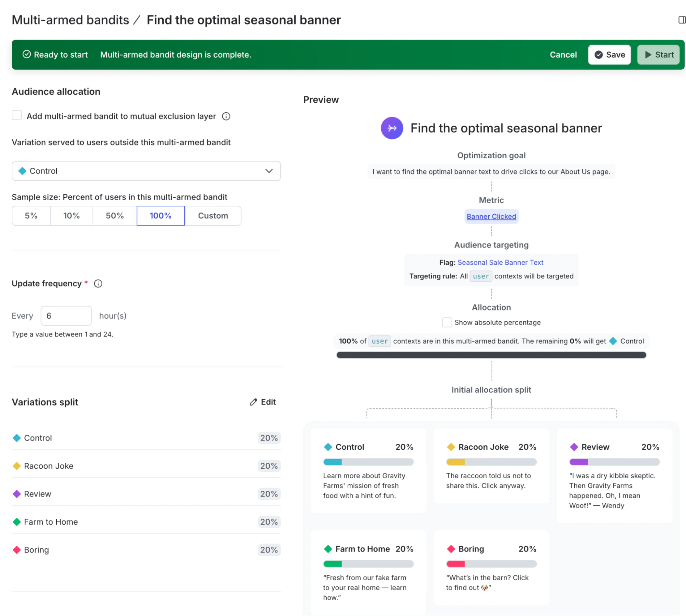Select the Custom sample size option
This screenshot has height=616, width=686.
coord(213,216)
